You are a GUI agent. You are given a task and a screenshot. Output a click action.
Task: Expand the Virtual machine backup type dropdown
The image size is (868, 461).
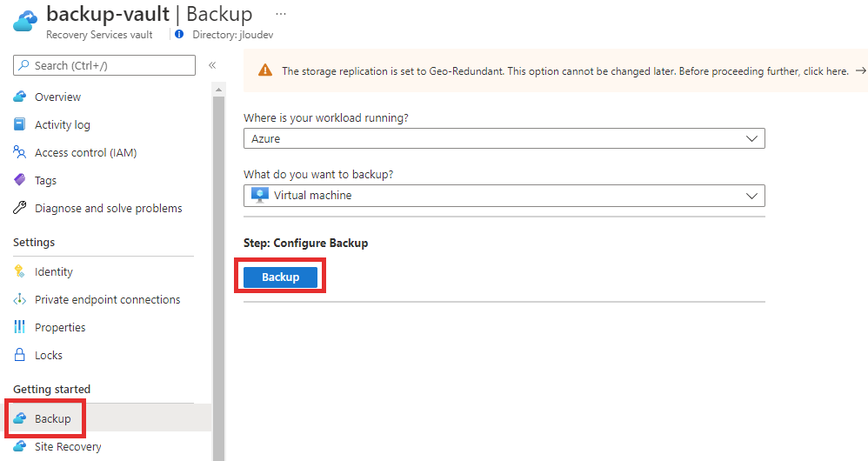click(x=504, y=196)
